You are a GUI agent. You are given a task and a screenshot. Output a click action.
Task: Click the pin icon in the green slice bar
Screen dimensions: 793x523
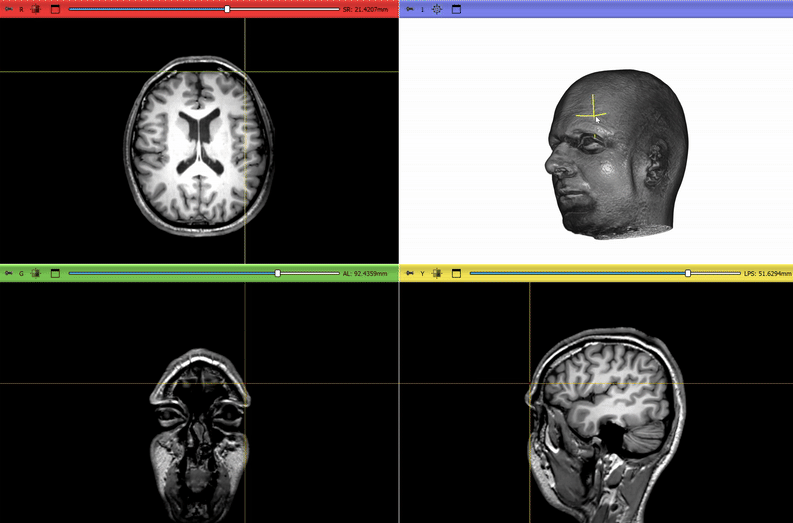click(9, 273)
